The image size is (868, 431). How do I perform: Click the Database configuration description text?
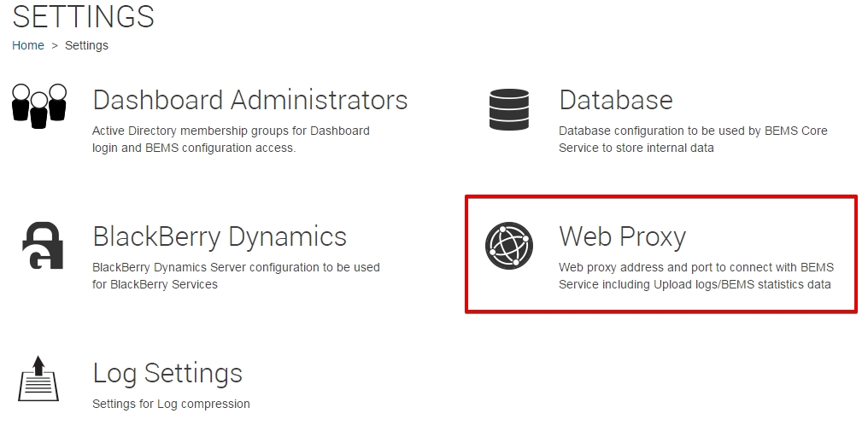pyautogui.click(x=693, y=139)
